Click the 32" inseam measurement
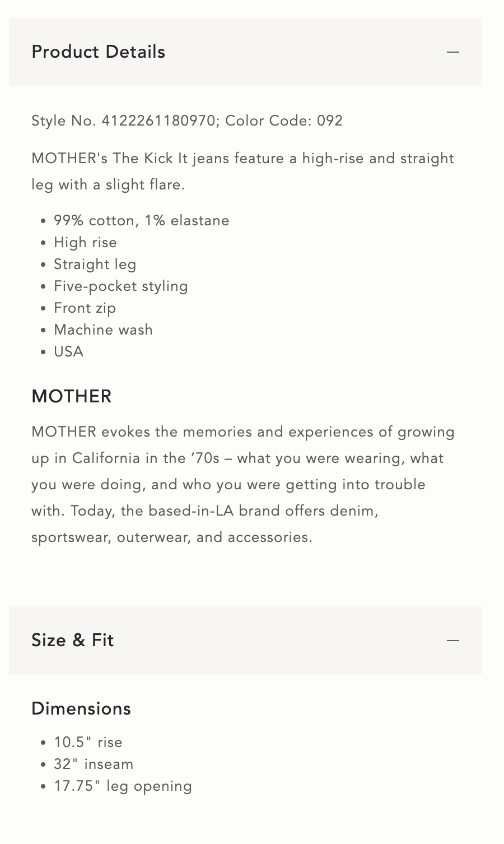 (x=94, y=764)
